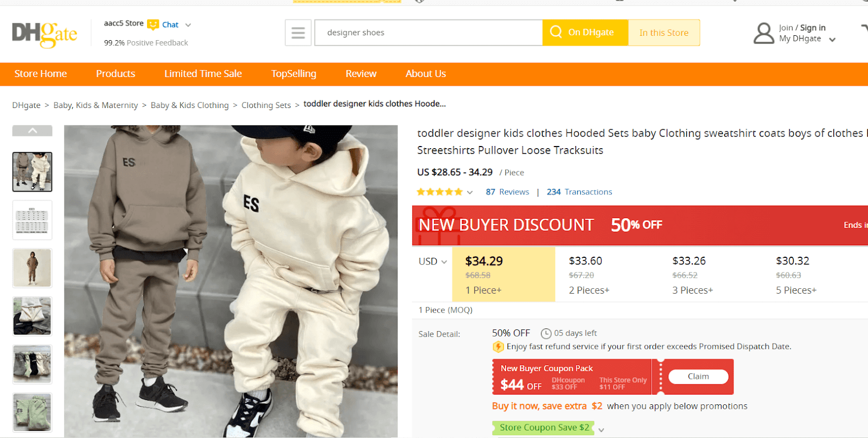This screenshot has height=438, width=868.
Task: Click the up arrow above thumbnails
Action: (33, 131)
